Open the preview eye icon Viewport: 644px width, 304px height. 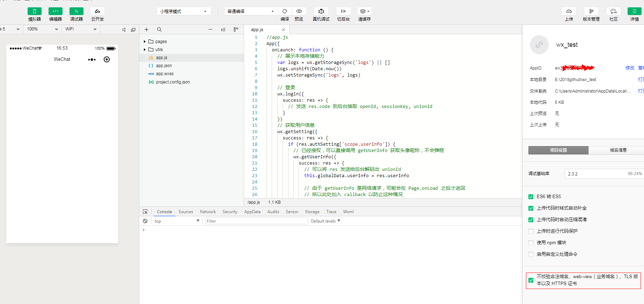(x=299, y=11)
